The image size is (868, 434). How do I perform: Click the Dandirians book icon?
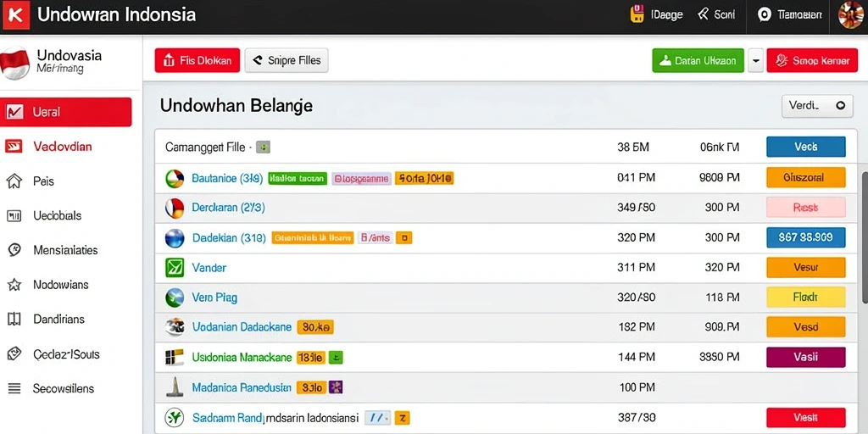(14, 320)
